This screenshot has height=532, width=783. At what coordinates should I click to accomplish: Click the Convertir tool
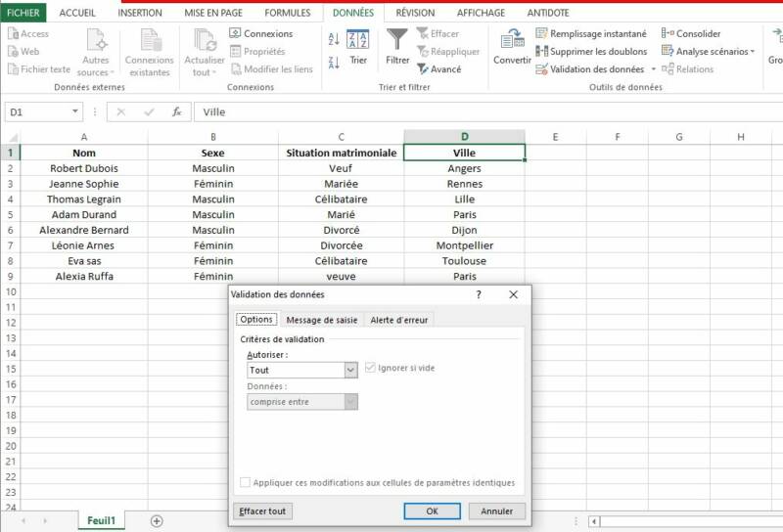512,47
